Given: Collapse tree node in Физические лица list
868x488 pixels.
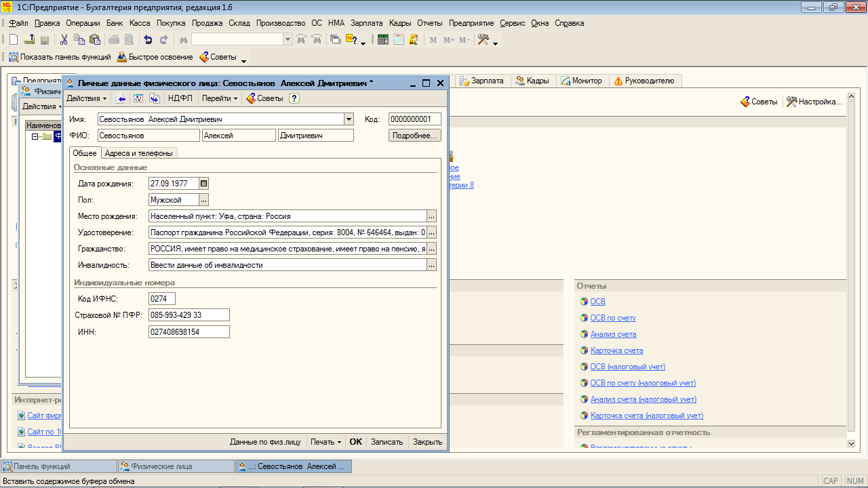Looking at the screenshot, I should click(35, 136).
